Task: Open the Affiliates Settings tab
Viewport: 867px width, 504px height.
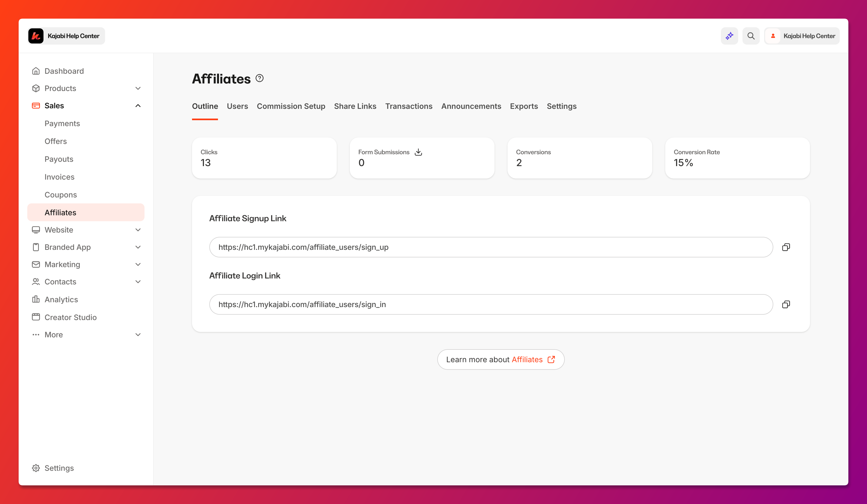Action: (562, 106)
